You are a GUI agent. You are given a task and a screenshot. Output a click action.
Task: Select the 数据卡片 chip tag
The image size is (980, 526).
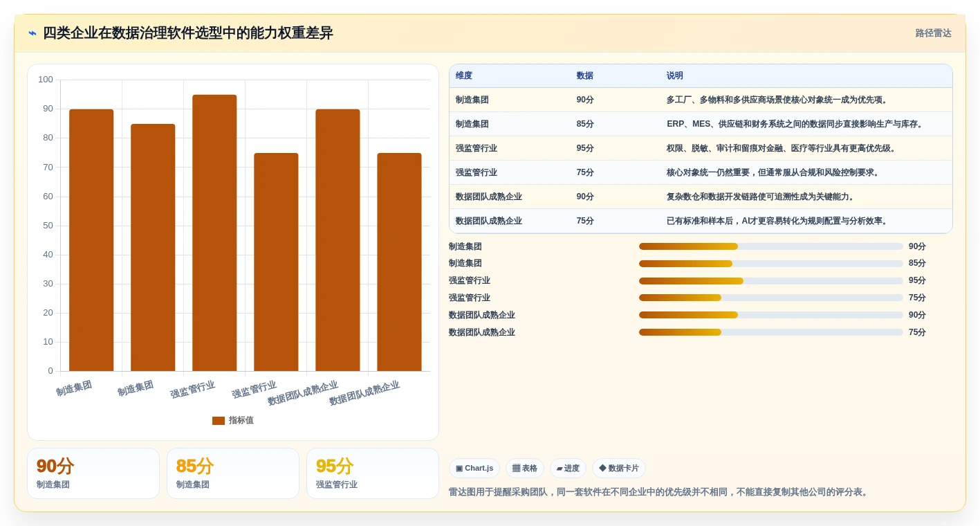(x=619, y=469)
